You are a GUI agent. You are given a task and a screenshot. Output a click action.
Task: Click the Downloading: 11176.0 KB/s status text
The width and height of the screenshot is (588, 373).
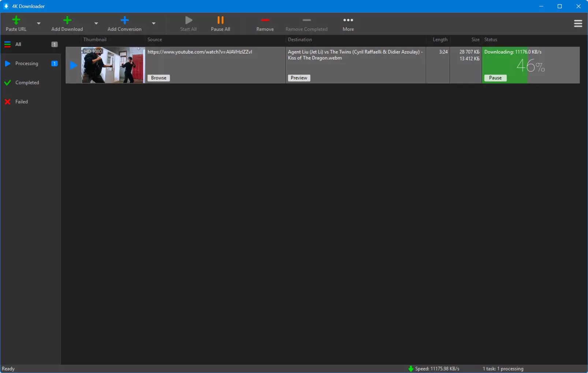(x=513, y=52)
